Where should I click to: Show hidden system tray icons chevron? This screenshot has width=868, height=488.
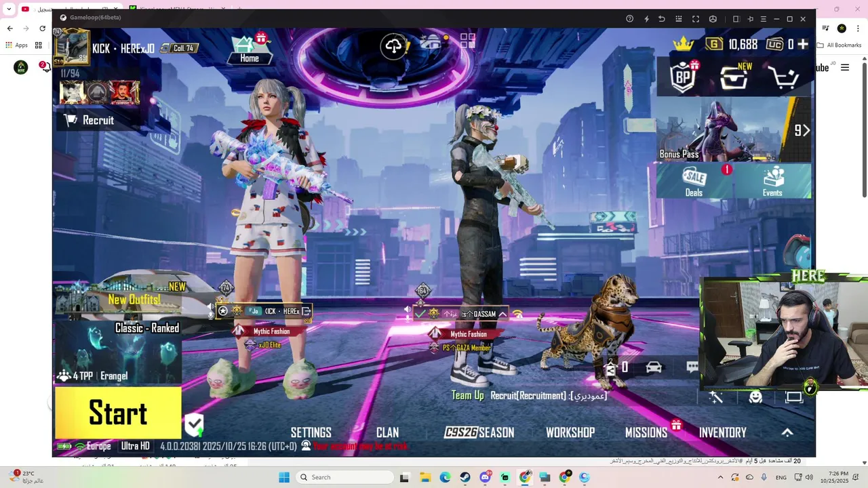click(x=720, y=477)
